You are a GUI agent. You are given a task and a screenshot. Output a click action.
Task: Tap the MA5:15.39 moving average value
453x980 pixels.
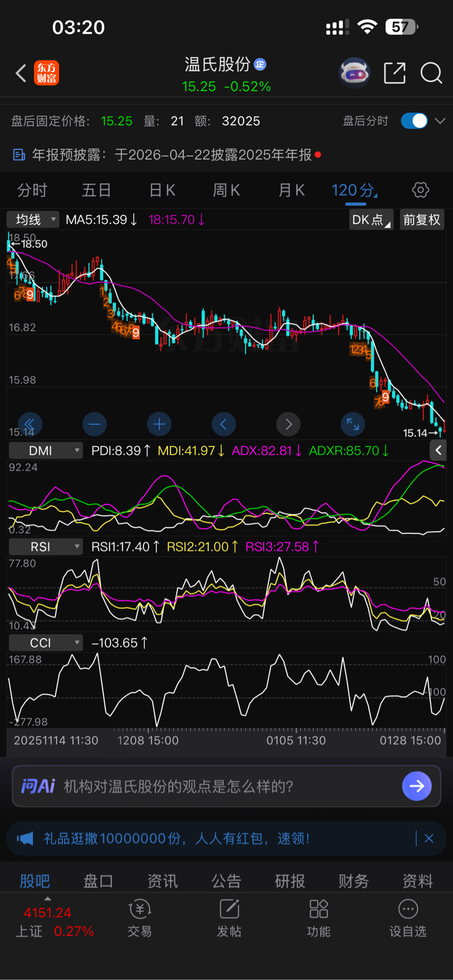[x=101, y=219]
